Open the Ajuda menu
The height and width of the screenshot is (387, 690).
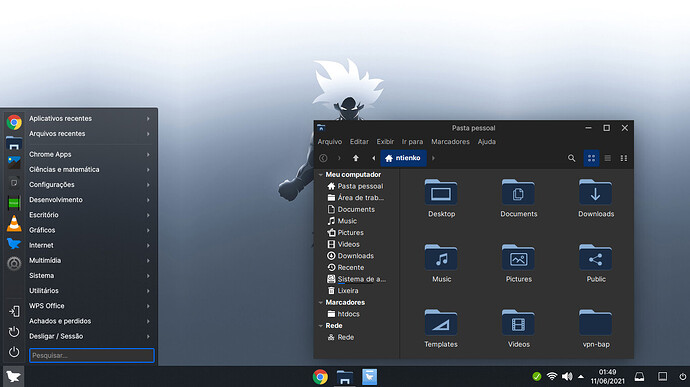pos(487,142)
